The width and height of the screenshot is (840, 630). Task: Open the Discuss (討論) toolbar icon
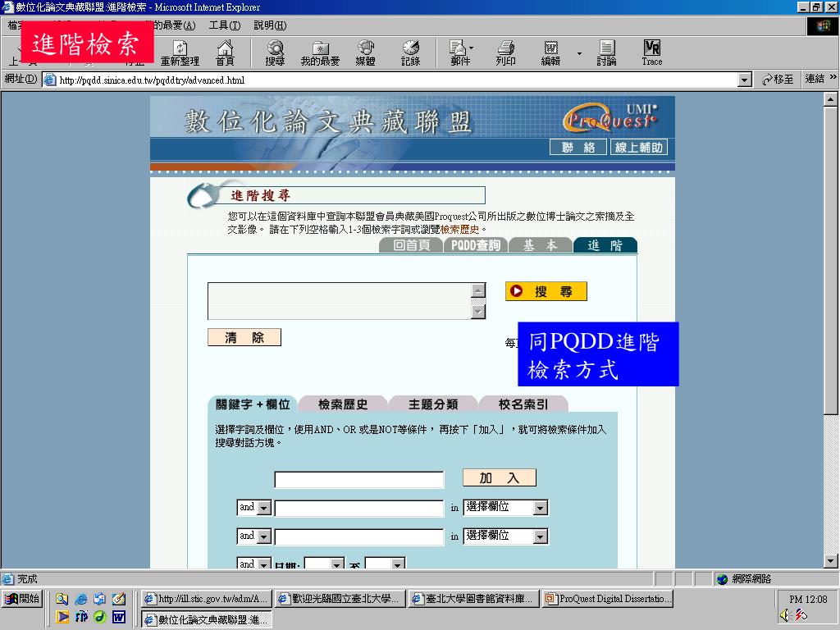606,53
